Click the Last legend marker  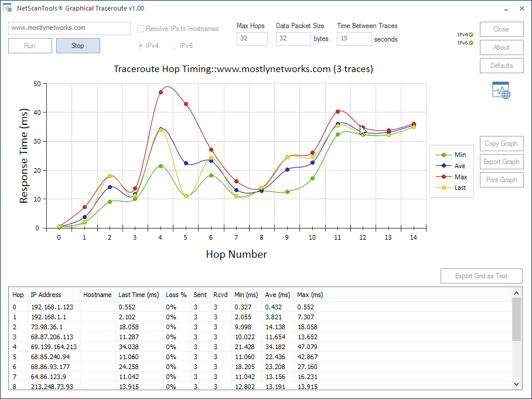point(444,187)
